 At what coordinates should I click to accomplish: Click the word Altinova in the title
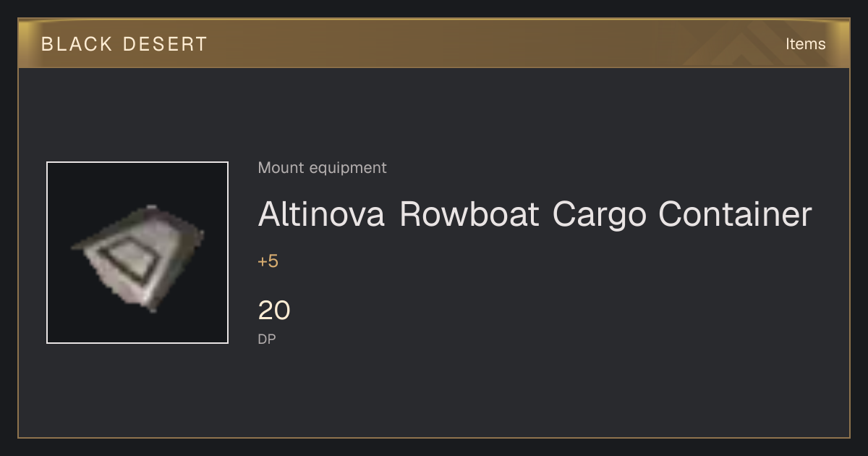coord(321,214)
